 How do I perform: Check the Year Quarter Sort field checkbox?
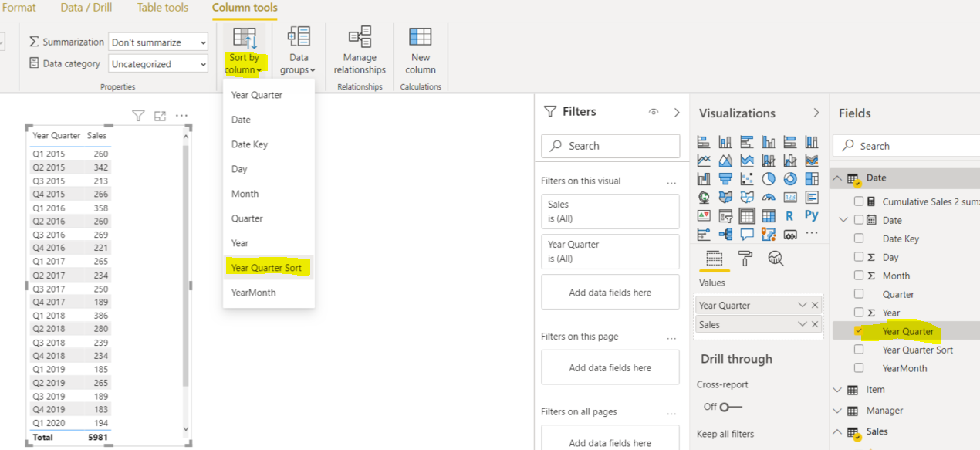click(x=859, y=350)
